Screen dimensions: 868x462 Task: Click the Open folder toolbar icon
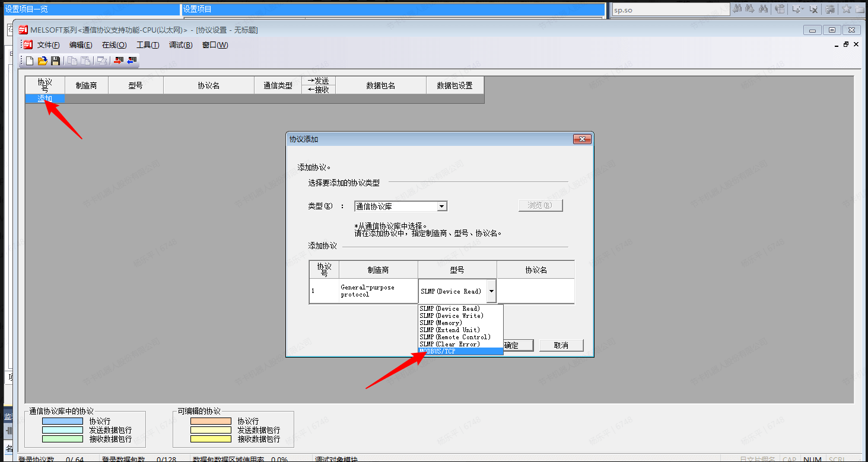tap(42, 60)
